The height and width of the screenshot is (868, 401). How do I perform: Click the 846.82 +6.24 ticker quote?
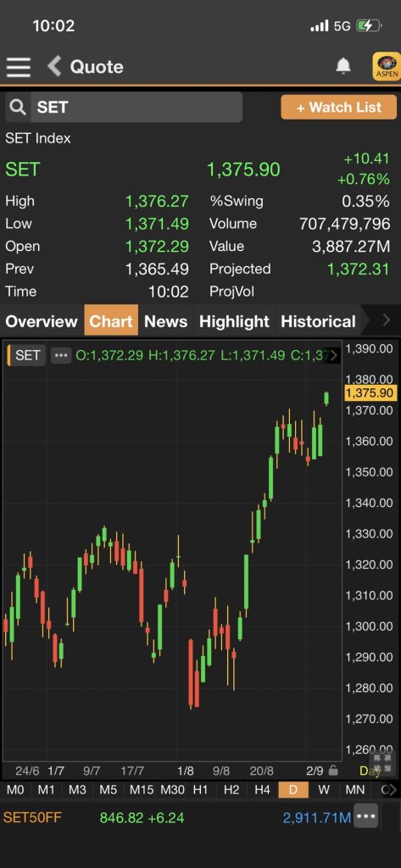click(x=142, y=818)
